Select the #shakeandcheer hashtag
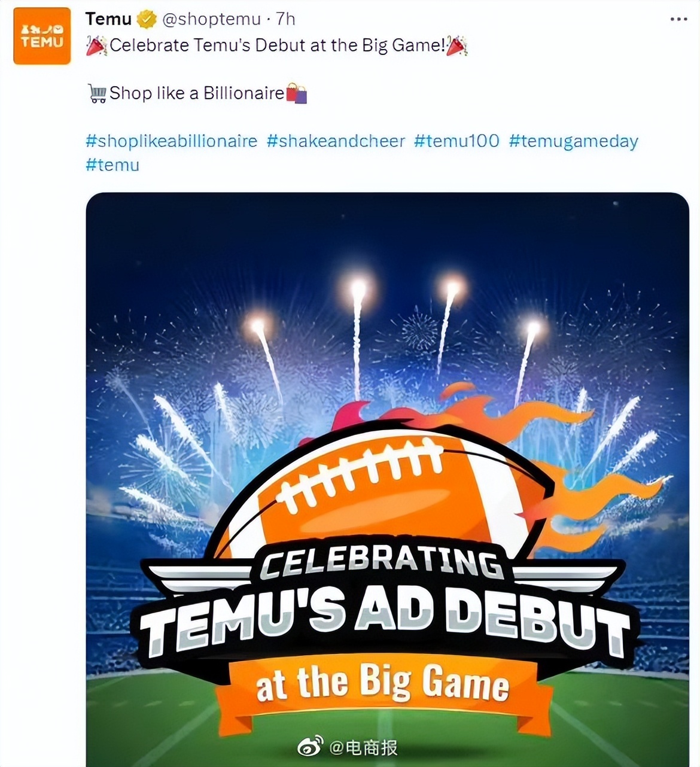The height and width of the screenshot is (767, 700). click(x=336, y=141)
